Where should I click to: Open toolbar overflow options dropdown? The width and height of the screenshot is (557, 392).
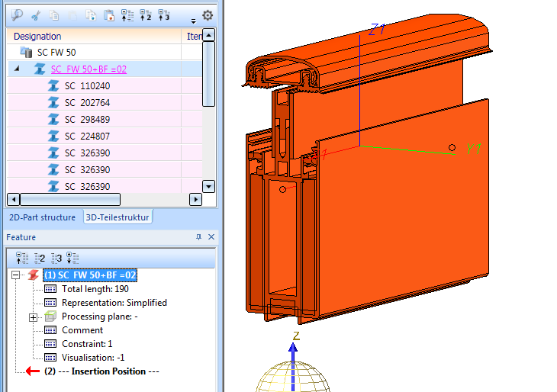193,19
